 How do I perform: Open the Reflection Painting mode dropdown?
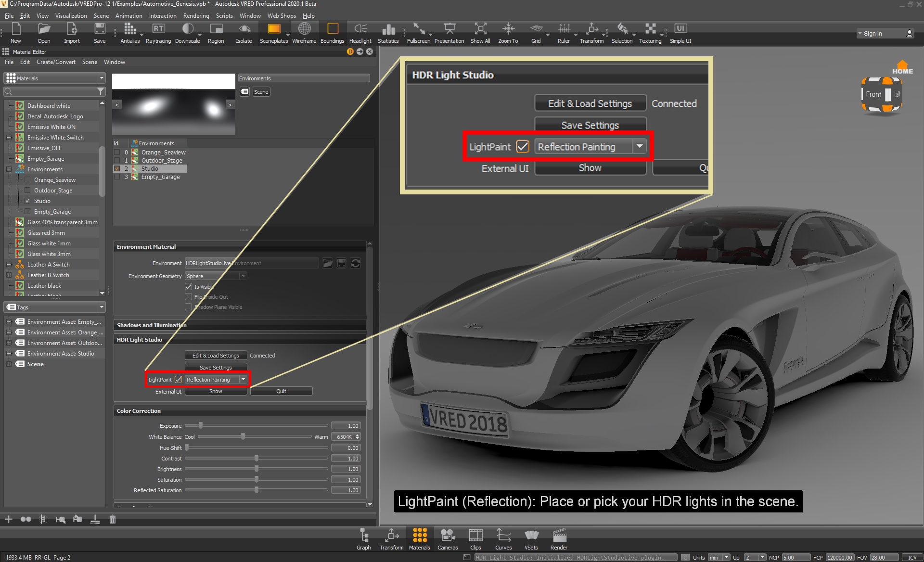(216, 379)
